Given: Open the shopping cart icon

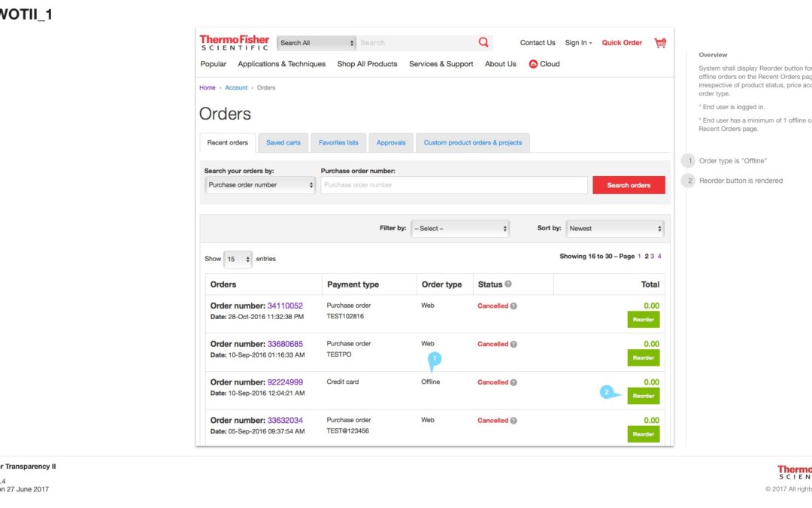Looking at the screenshot, I should click(x=659, y=43).
